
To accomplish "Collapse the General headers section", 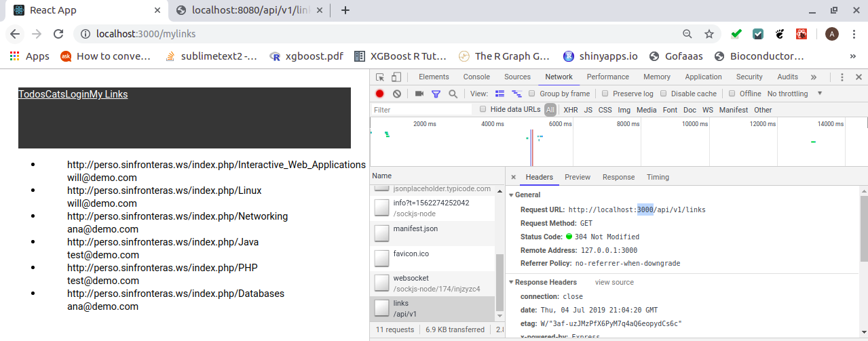I will (x=512, y=195).
